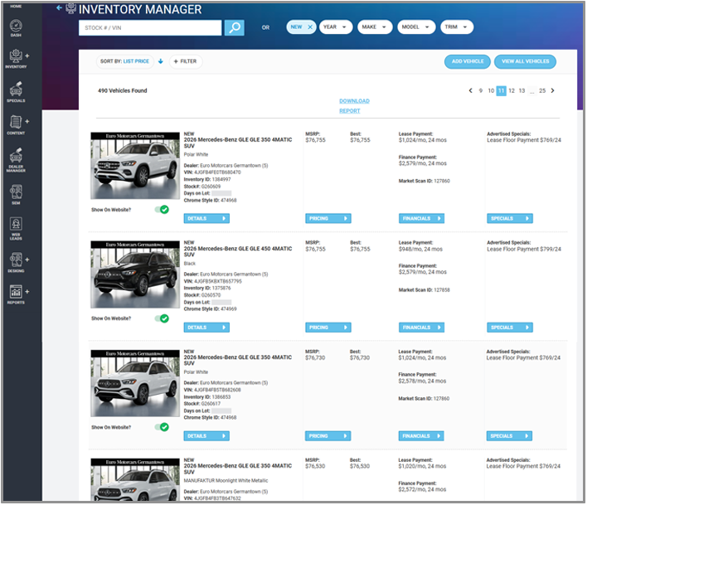Open the Dealer Manager sidebar icon
The width and height of the screenshot is (728, 578).
[16, 159]
